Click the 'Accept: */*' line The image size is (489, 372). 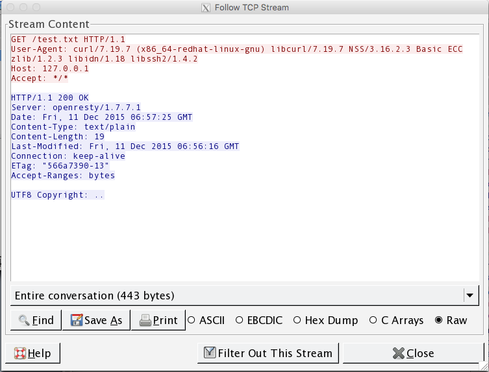tap(39, 78)
